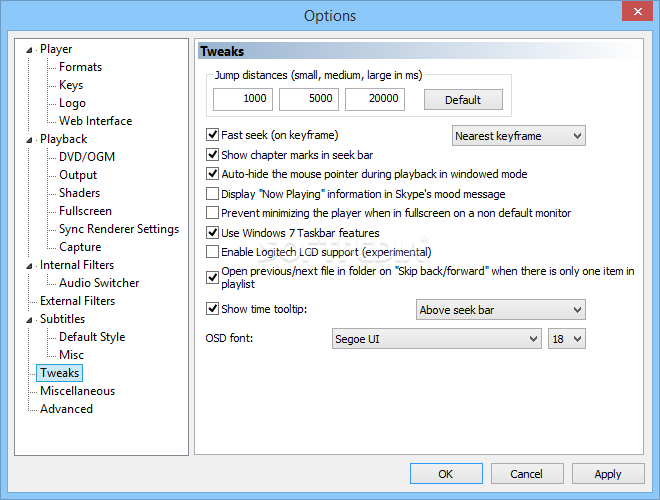Enable Skype mood message Now Playing option
Screen dimensions: 660x500
click(x=212, y=194)
